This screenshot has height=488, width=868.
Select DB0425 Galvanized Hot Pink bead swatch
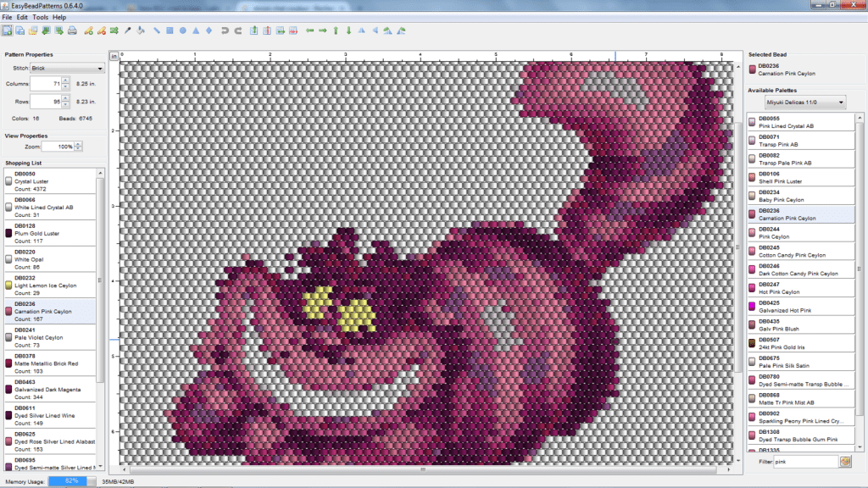tap(801, 306)
